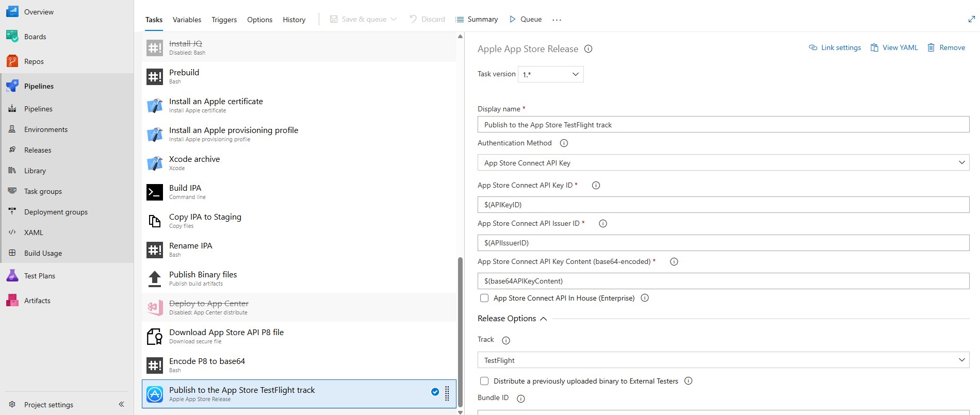Click the API Key ID input field
The width and height of the screenshot is (980, 415).
723,204
